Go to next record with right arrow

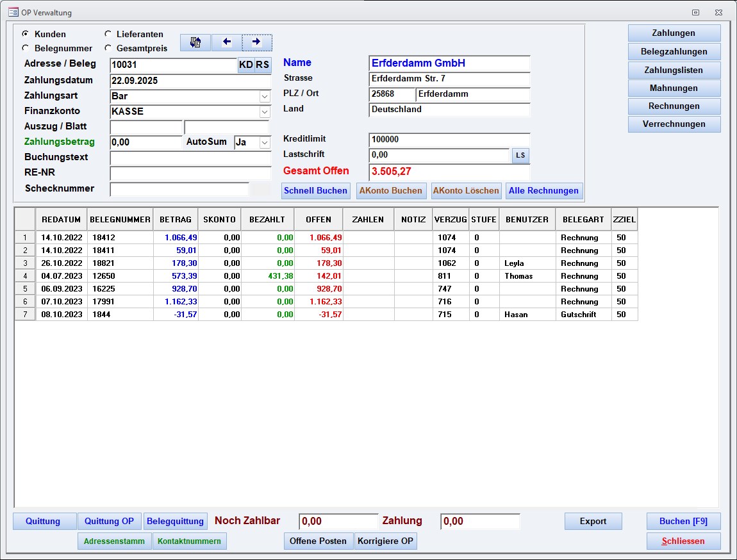tap(257, 42)
